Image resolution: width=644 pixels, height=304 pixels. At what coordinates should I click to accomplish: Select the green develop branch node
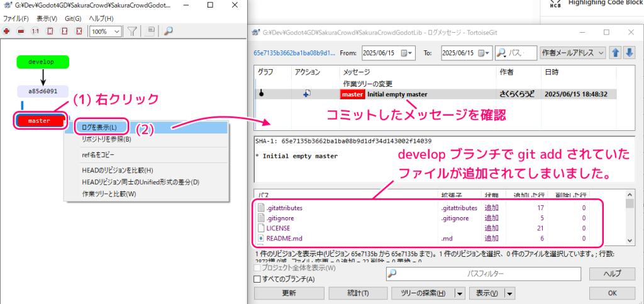pos(43,62)
